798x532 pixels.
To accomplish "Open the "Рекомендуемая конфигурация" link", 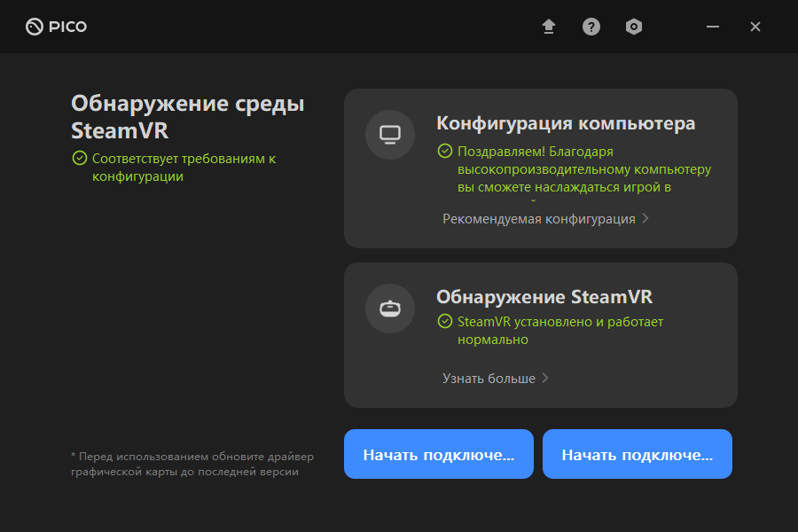I will 539,219.
